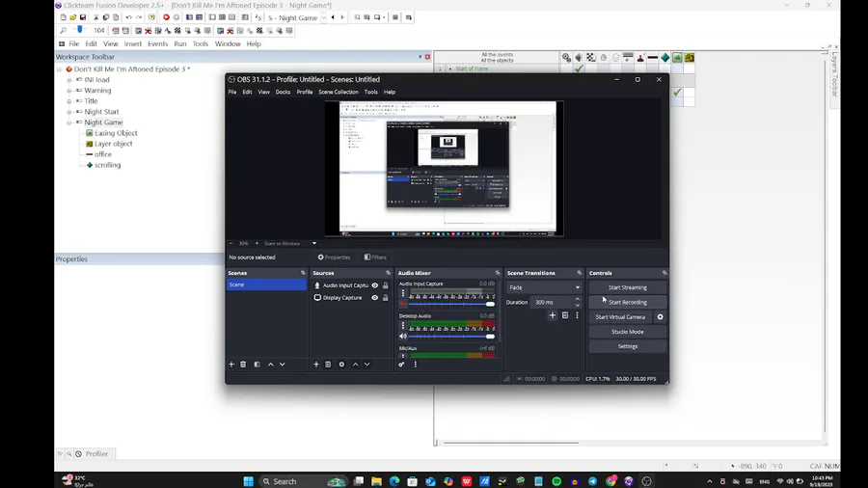868x488 pixels.
Task: Open Audio Mixer three-dot menu at bottom
Action: coord(415,364)
